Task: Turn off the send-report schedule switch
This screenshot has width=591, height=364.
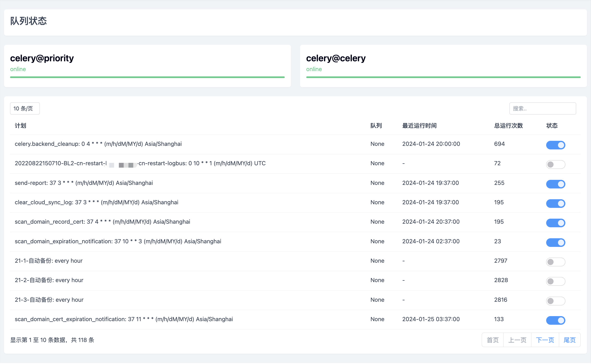Action: 555,184
